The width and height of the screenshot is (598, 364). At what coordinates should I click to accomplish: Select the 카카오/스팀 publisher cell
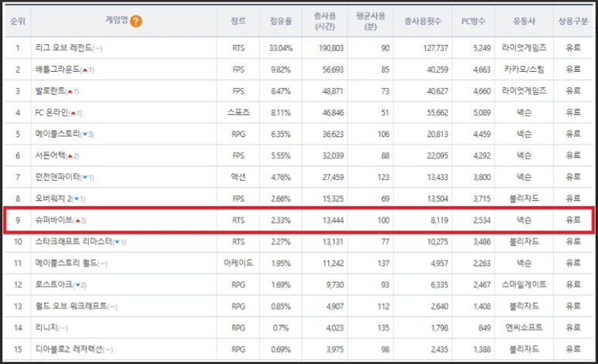[x=524, y=70]
